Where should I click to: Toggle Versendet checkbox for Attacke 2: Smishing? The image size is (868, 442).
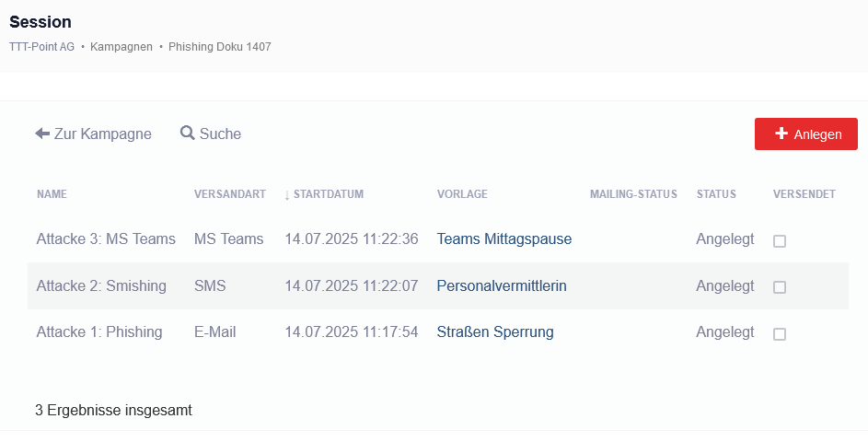780,287
